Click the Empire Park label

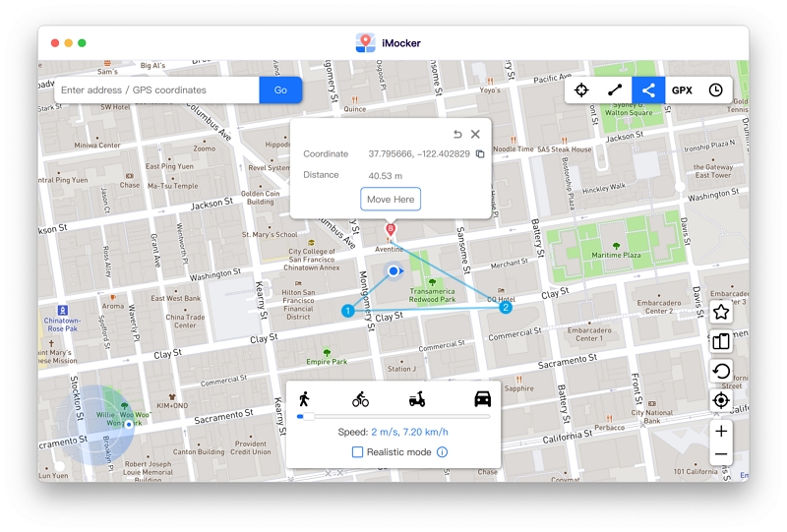point(327,361)
